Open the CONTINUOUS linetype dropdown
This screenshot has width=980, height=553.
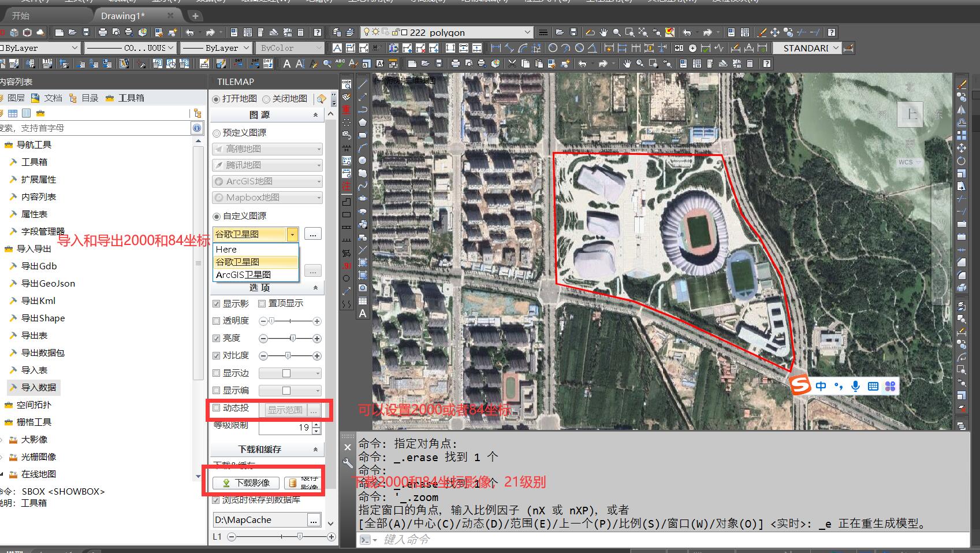click(171, 48)
